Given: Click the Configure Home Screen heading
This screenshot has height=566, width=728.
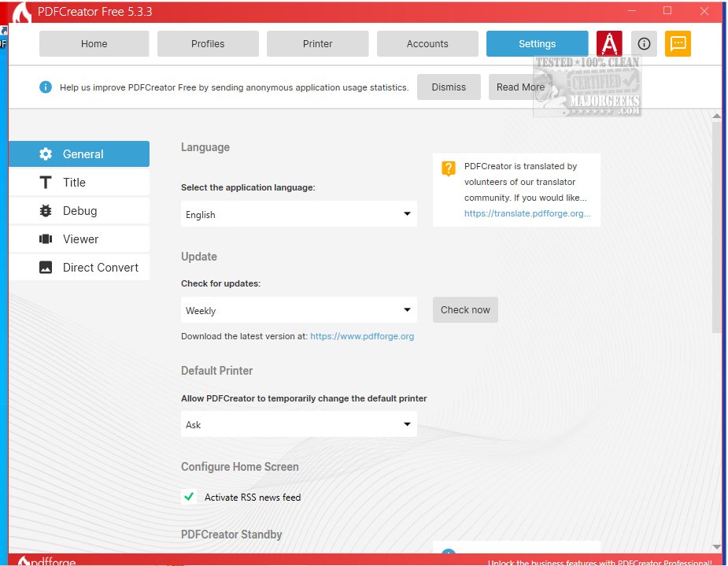Looking at the screenshot, I should [239, 467].
